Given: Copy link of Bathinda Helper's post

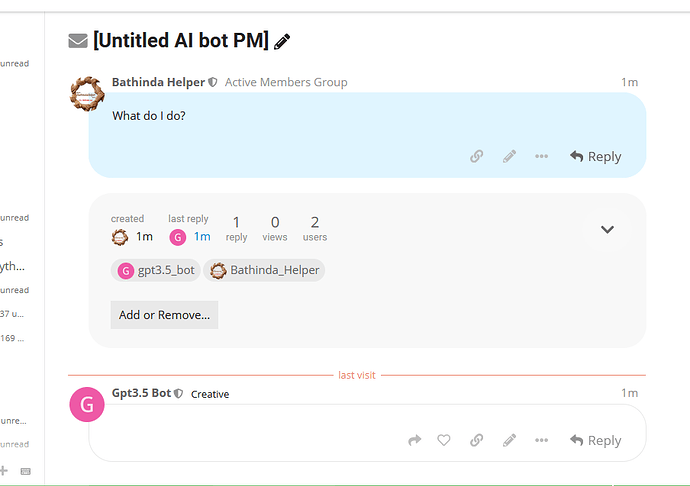Looking at the screenshot, I should pos(477,156).
